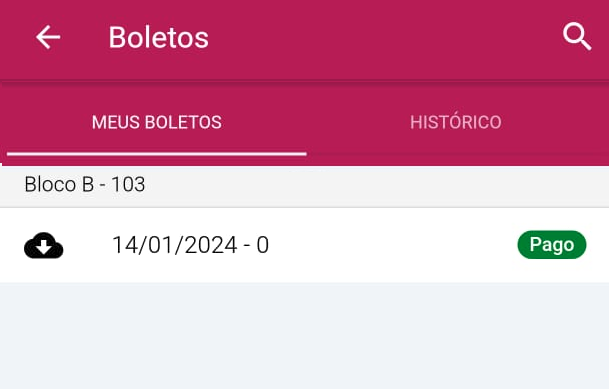The height and width of the screenshot is (389, 609).
Task: Tap the green Pago status badge
Action: pos(552,245)
